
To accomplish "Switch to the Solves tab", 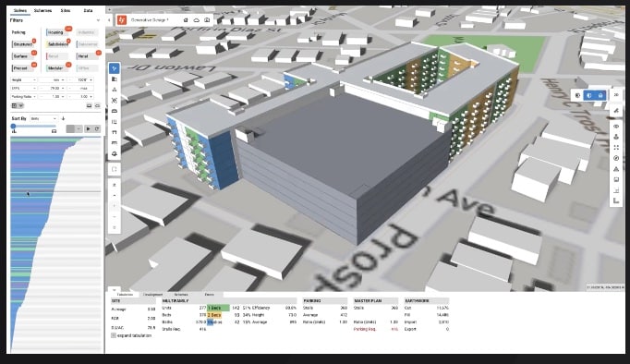I will [20, 10].
